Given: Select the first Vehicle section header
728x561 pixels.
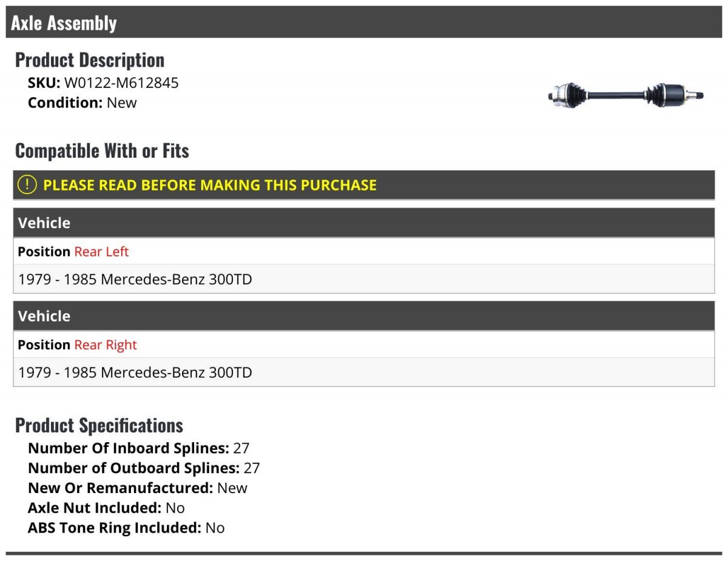Looking at the screenshot, I should coord(364,223).
